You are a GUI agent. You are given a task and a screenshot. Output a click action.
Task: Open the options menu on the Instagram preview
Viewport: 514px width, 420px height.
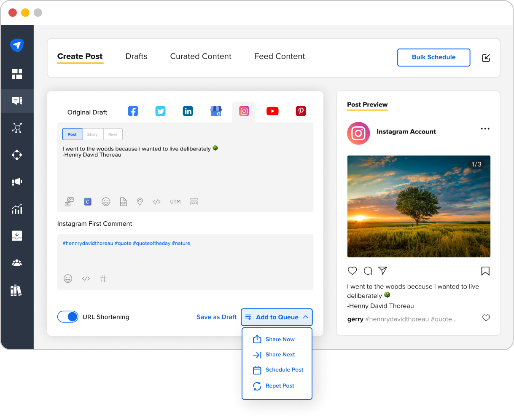click(x=485, y=128)
